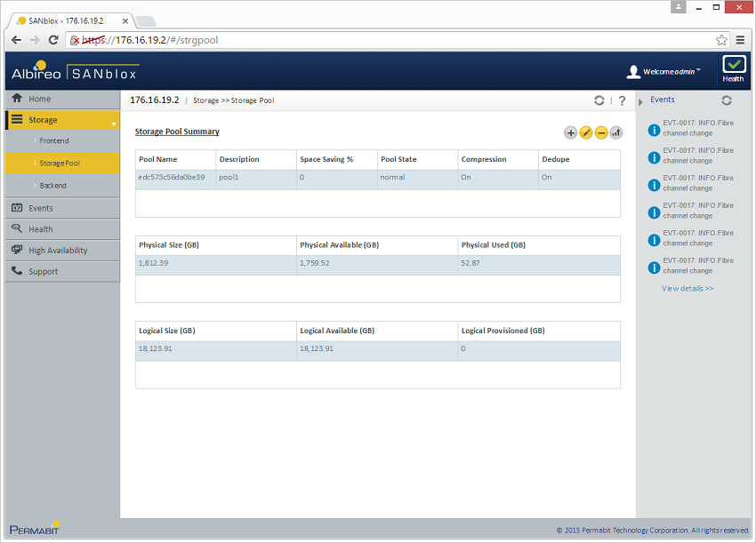Click browser back arrow
Image resolution: width=756 pixels, height=543 pixels.
(x=16, y=40)
